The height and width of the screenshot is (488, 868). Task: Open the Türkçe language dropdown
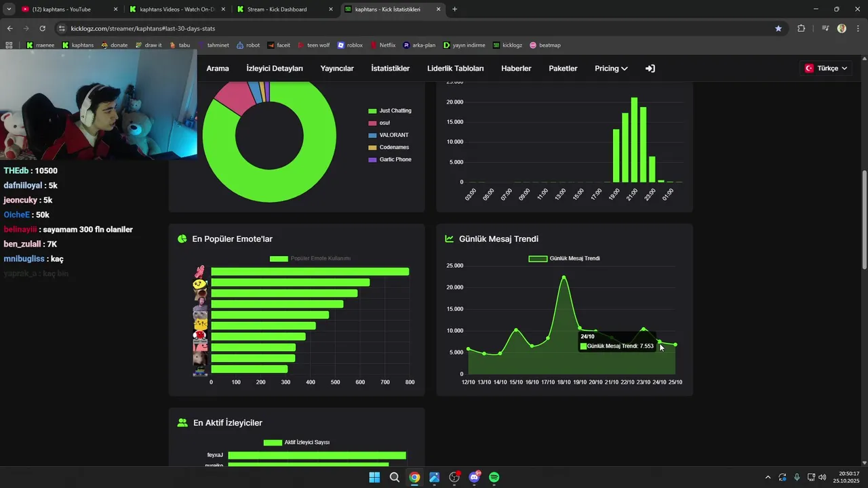click(826, 68)
